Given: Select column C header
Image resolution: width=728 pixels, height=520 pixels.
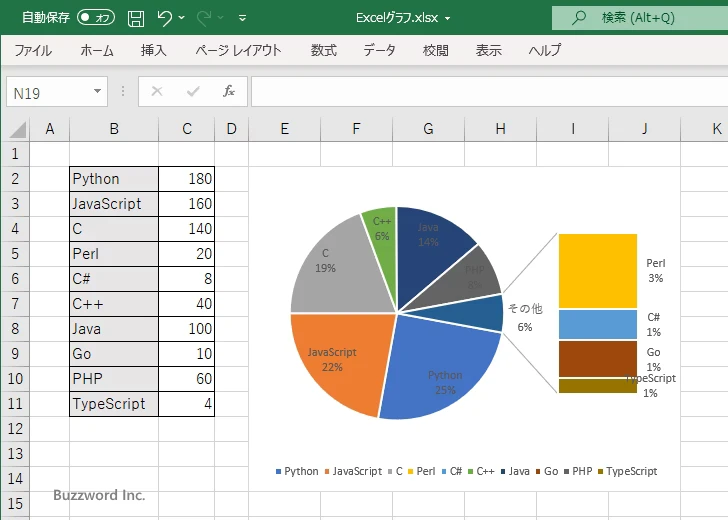Looking at the screenshot, I should pyautogui.click(x=187, y=129).
